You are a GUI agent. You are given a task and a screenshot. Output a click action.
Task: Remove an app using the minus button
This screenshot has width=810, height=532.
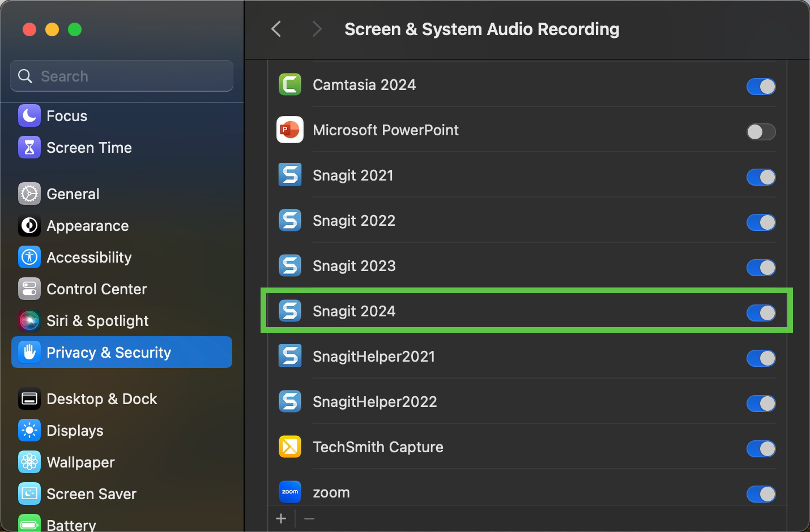pos(309,518)
